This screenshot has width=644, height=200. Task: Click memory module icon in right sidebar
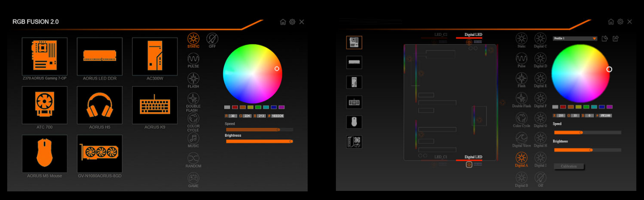pos(354,62)
